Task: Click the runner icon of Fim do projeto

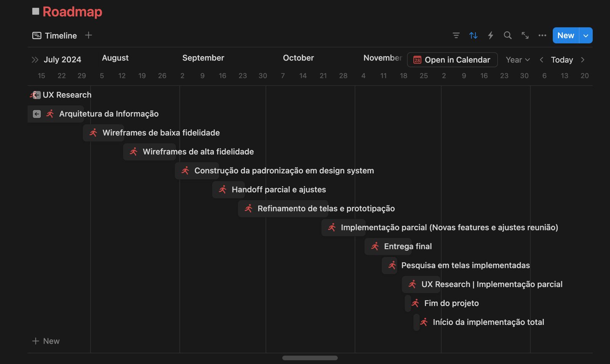Action: pyautogui.click(x=415, y=303)
